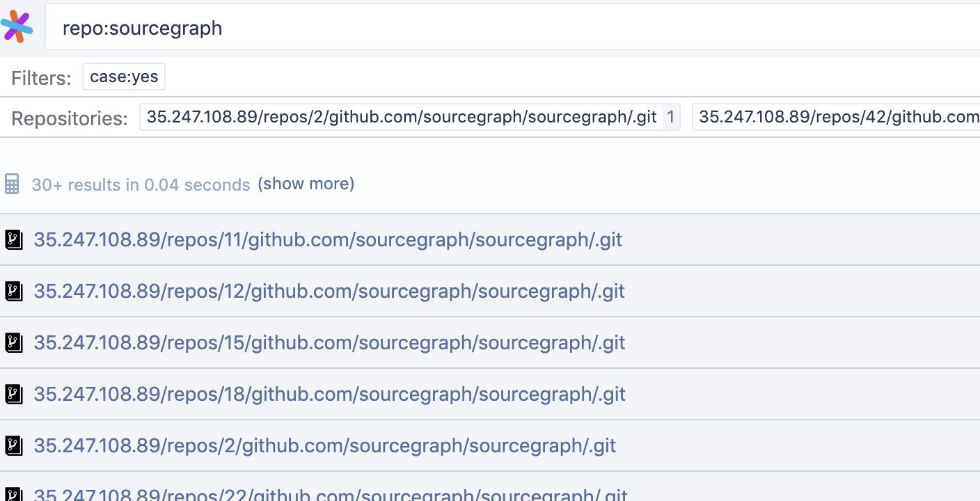Open the repos/11 sourcegraph repository result

point(328,240)
